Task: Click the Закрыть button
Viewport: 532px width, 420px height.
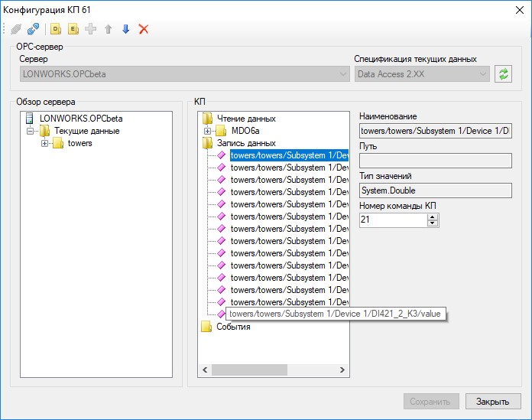Action: tap(493, 402)
